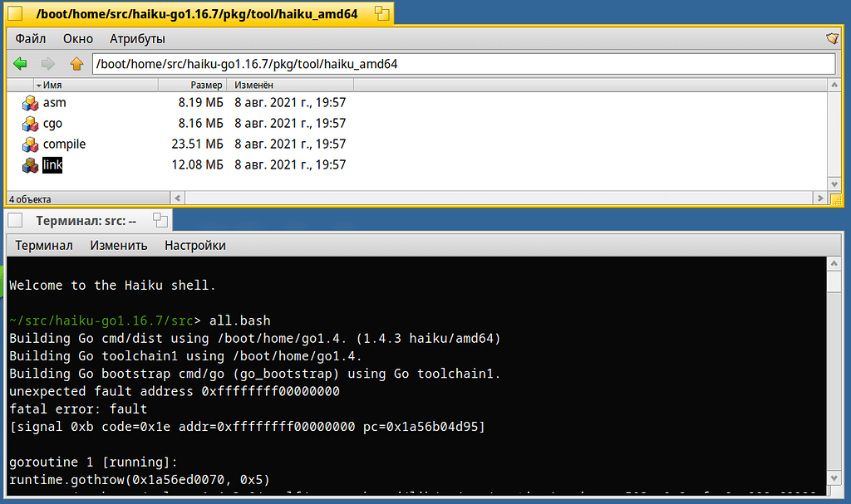Screen dimensions: 851x504
Task: Select the link file icon
Action: [x=30, y=165]
